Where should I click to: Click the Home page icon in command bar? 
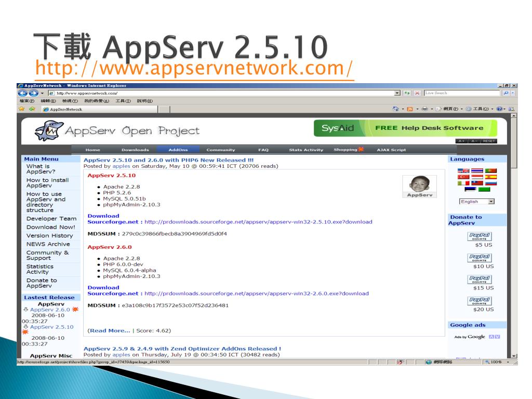395,109
